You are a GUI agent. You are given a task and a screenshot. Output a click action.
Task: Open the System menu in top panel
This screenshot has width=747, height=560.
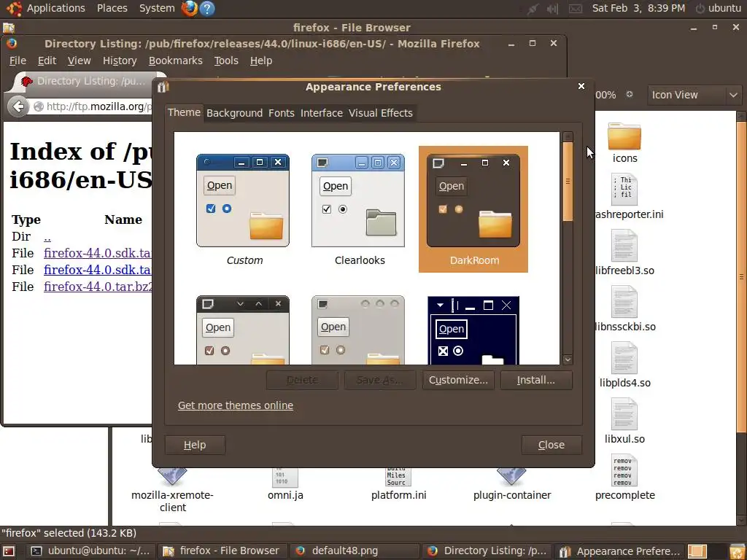157,8
